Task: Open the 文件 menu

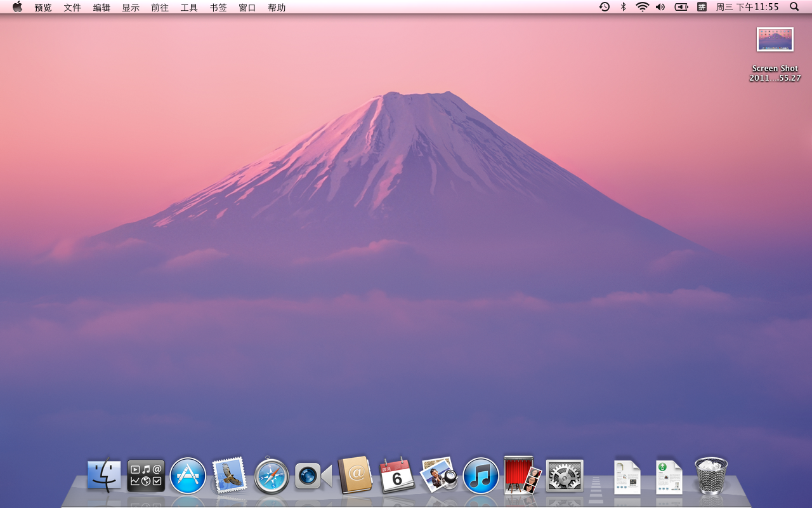Action: (72, 8)
